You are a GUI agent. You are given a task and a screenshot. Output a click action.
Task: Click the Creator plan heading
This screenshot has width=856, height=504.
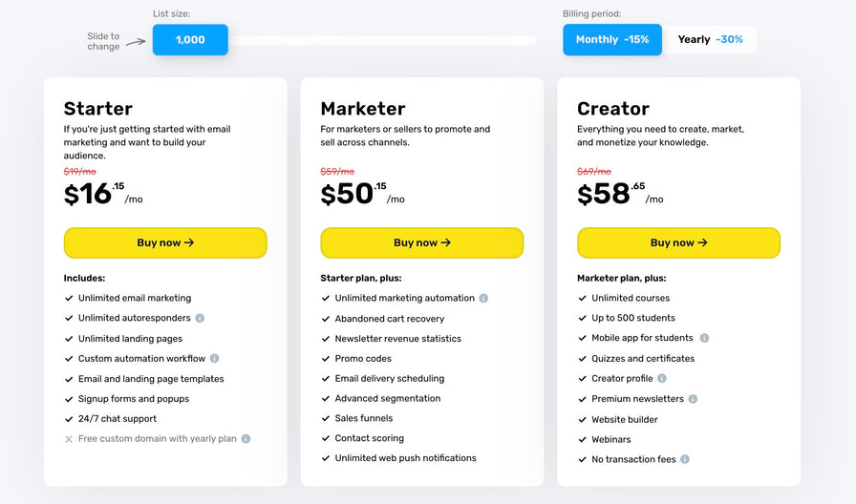[x=613, y=109]
